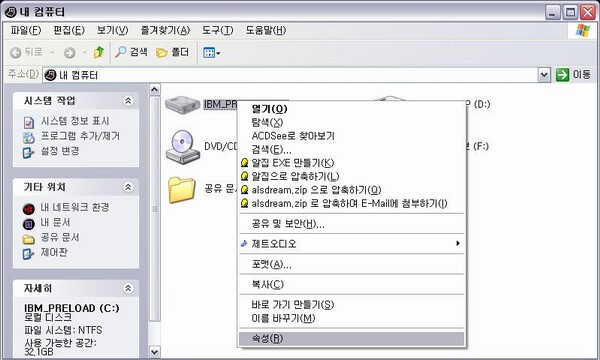600x360 pixels.
Task: Click the Forward arrow icon in toolbar
Action: [x=69, y=52]
